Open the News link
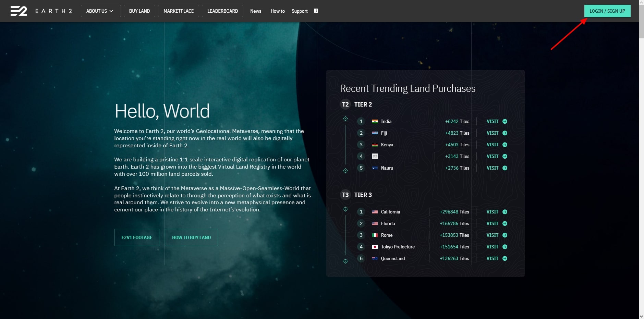Viewport: 644px width, 319px height. tap(256, 11)
